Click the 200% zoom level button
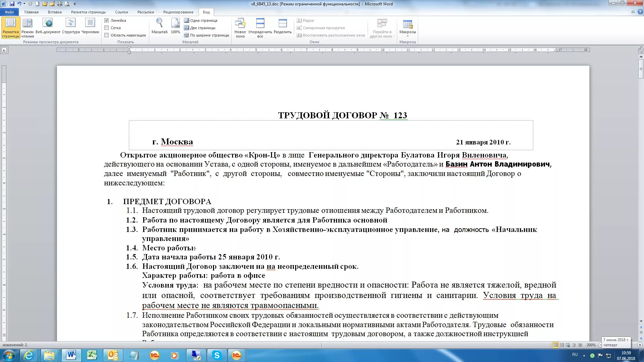The image size is (644, 362). (591, 345)
